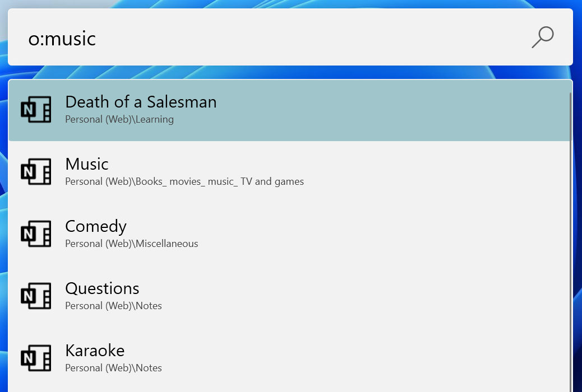This screenshot has width=582, height=392.
Task: Click the Books_ movies_ music_ TV path text
Action: [184, 181]
